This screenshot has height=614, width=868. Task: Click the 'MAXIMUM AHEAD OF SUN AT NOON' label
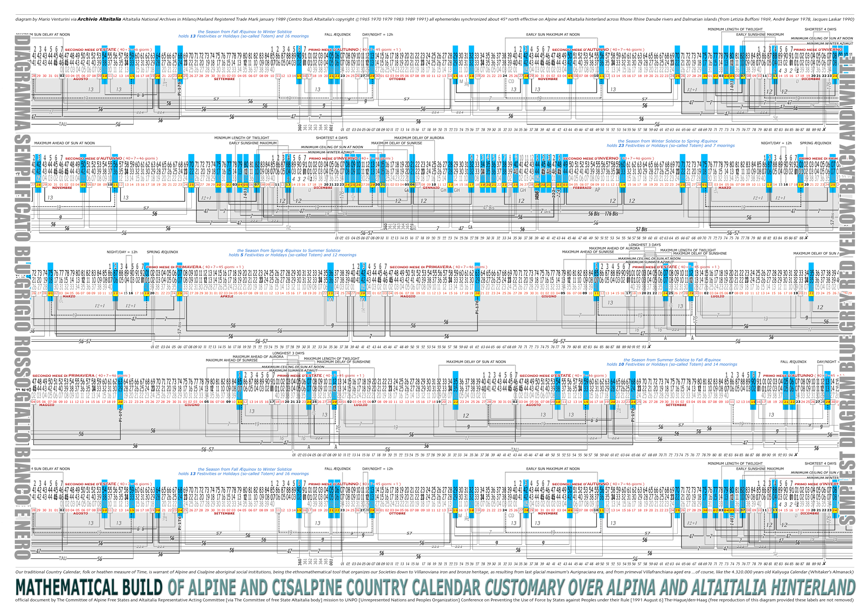point(65,143)
